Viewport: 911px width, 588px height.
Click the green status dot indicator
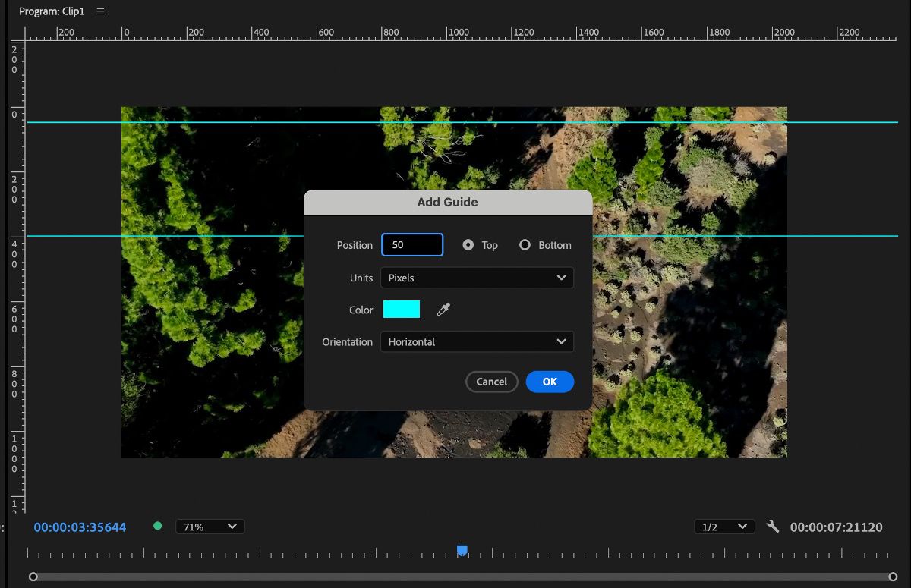[158, 526]
